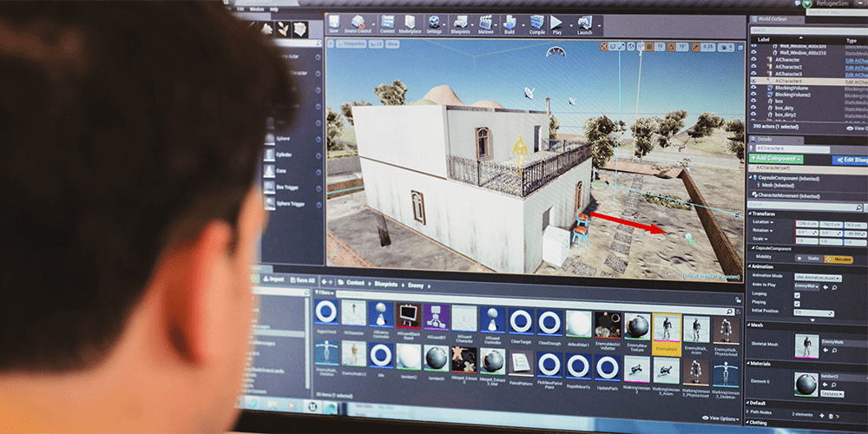Toggle the Looping checkbox

[x=797, y=294]
